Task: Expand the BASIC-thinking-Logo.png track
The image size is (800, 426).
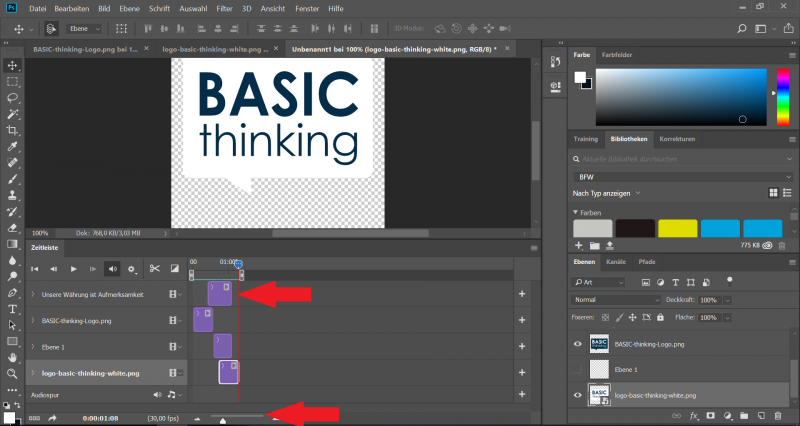Action: click(x=33, y=320)
